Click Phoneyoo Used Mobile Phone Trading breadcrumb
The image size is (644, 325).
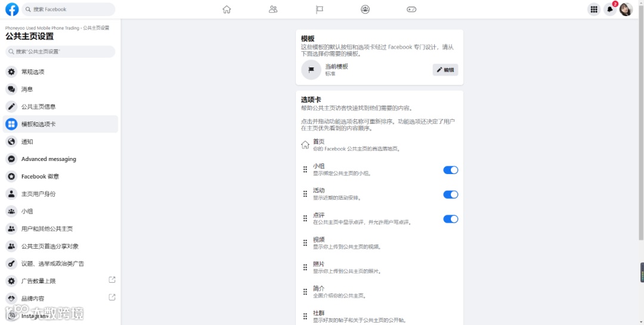pos(42,28)
